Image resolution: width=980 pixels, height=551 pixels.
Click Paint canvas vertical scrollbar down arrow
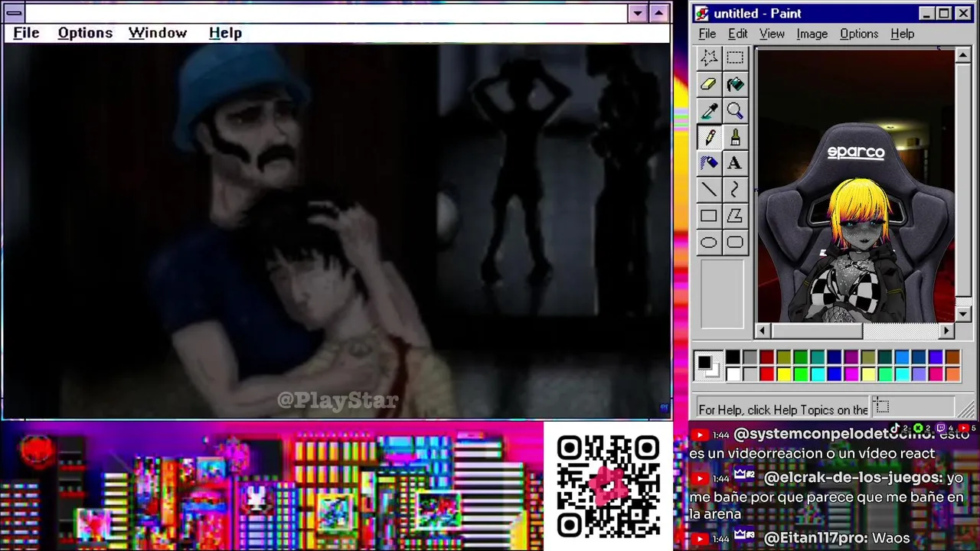point(963,315)
